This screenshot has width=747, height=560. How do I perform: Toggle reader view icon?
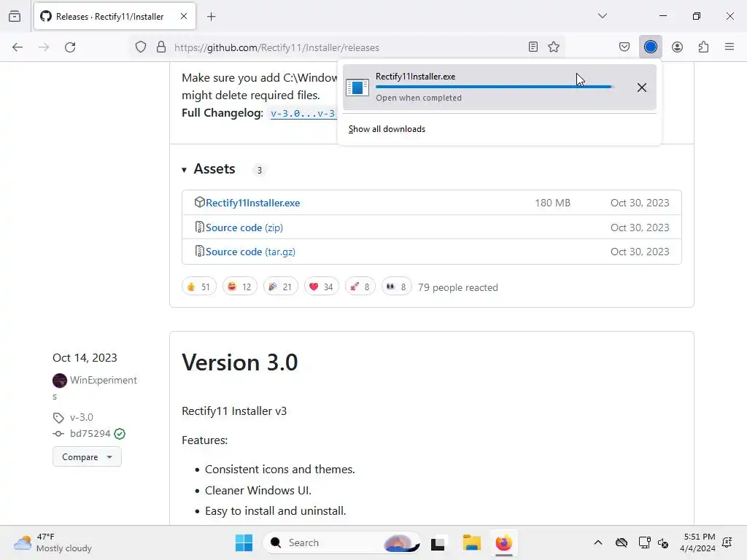pyautogui.click(x=533, y=47)
